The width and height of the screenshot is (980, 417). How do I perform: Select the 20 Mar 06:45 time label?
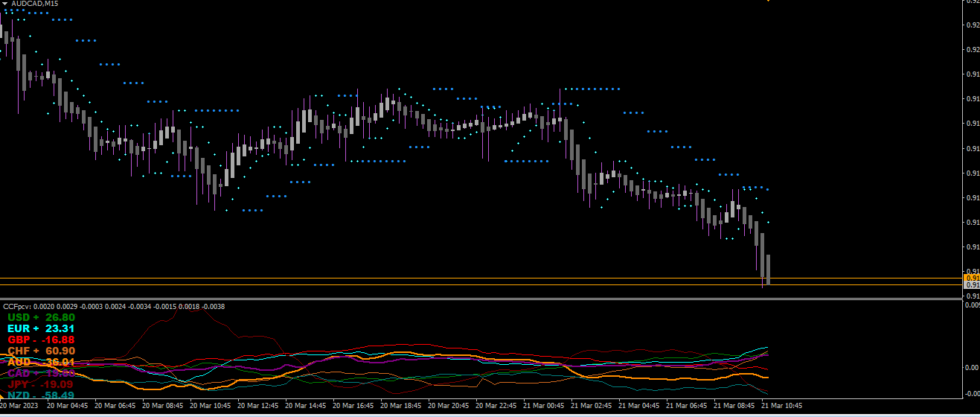tap(115, 407)
